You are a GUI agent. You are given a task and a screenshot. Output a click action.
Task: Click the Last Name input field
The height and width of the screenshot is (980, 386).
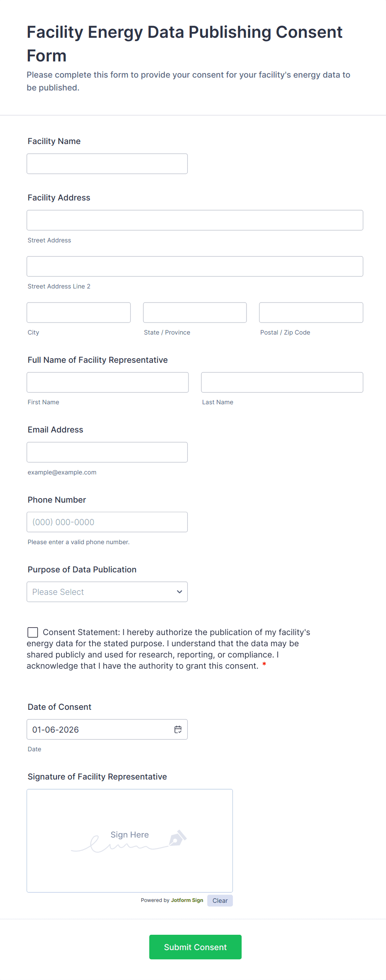pyautogui.click(x=282, y=382)
